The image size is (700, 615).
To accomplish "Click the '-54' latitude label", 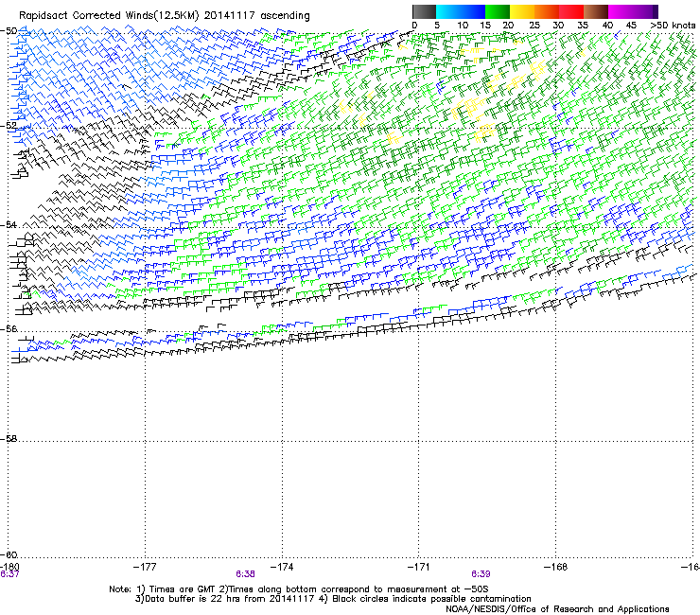I will [x=9, y=224].
